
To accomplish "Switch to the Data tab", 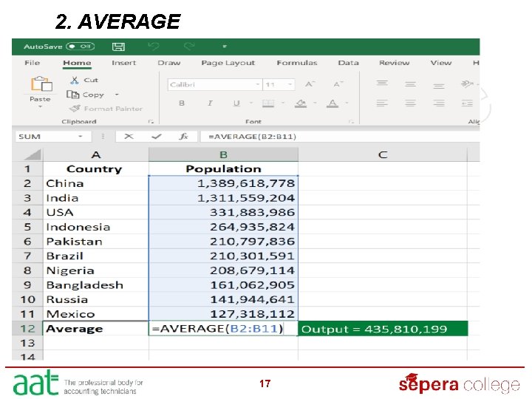I will point(349,63).
